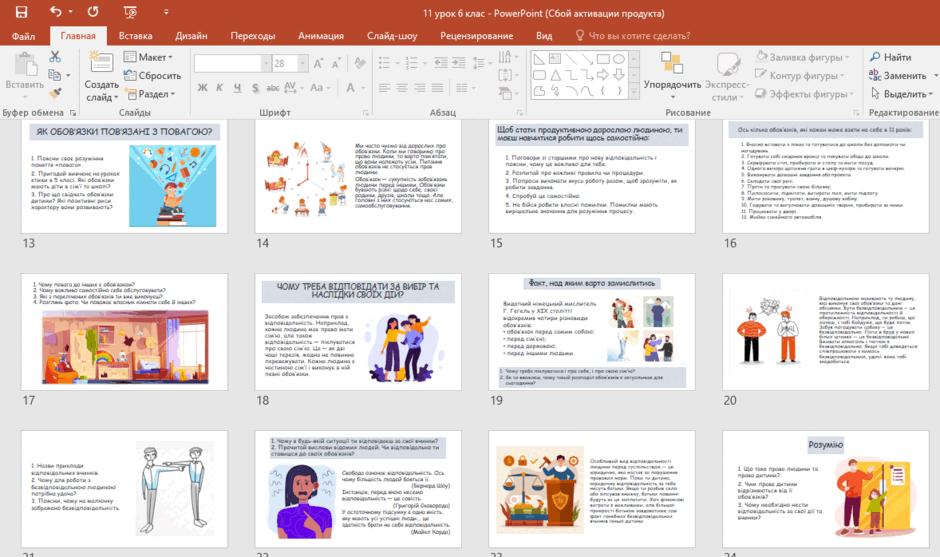The height and width of the screenshot is (557, 940).
Task: Click the Copy icon
Action: pyautogui.click(x=55, y=75)
